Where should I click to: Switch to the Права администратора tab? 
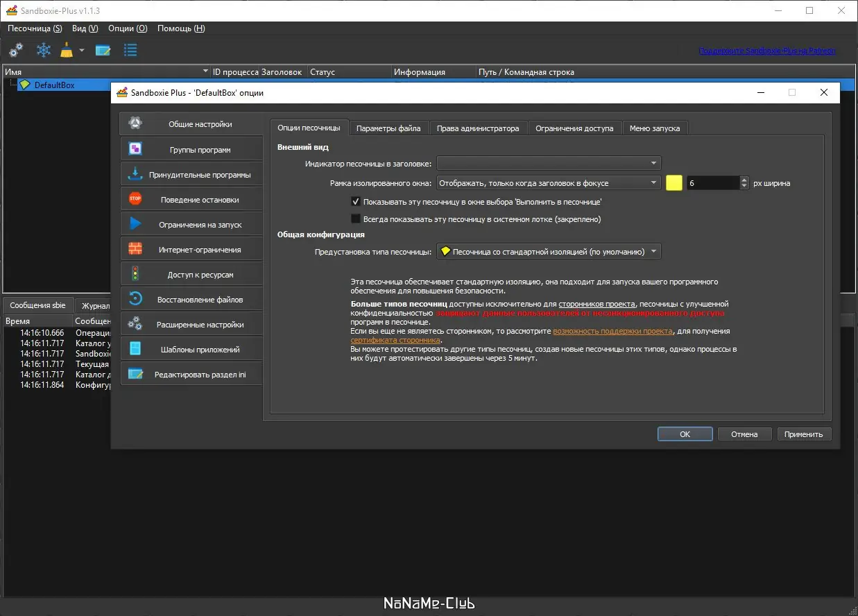pyautogui.click(x=478, y=128)
